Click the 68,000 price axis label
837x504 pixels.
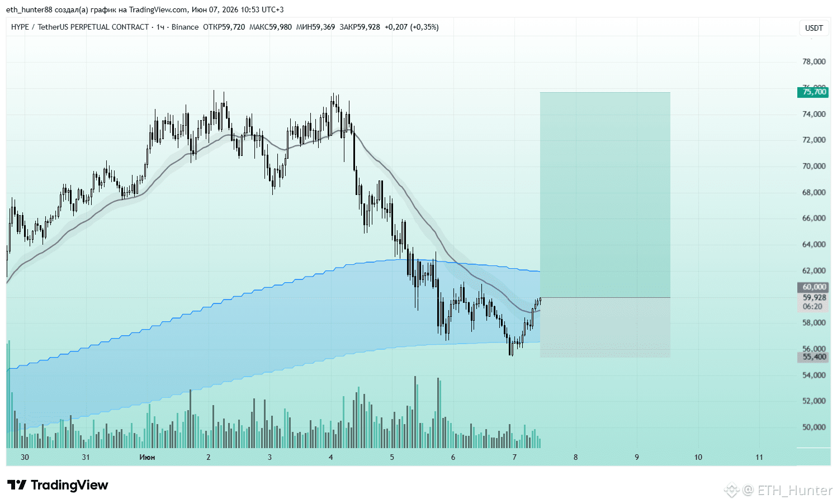pos(814,192)
